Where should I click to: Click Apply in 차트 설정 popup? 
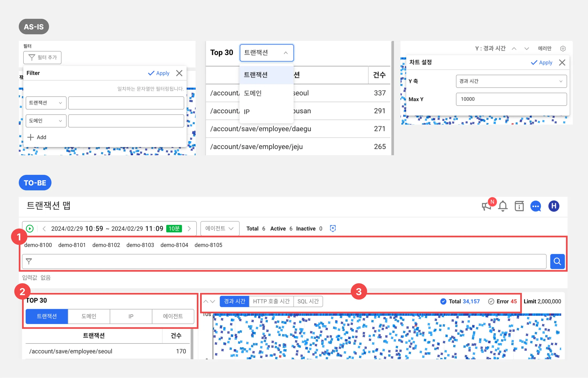point(541,63)
